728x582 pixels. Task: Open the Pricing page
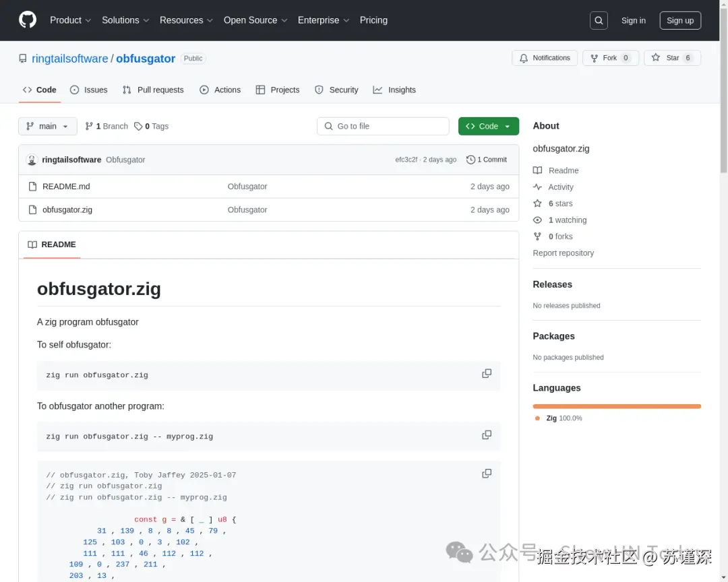coord(373,20)
